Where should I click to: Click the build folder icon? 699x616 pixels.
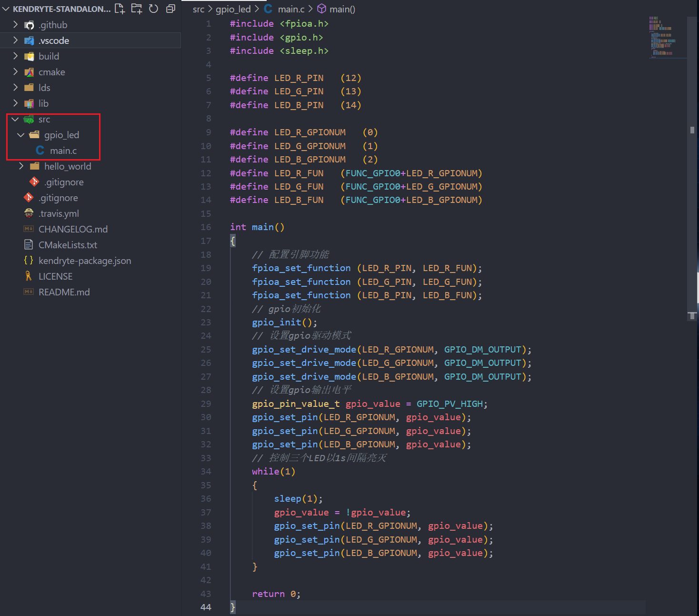point(29,56)
